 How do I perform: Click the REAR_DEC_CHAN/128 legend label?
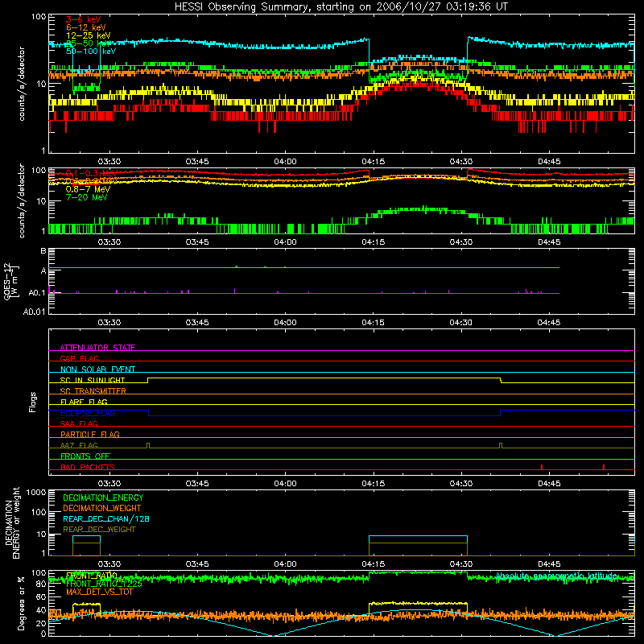[106, 518]
